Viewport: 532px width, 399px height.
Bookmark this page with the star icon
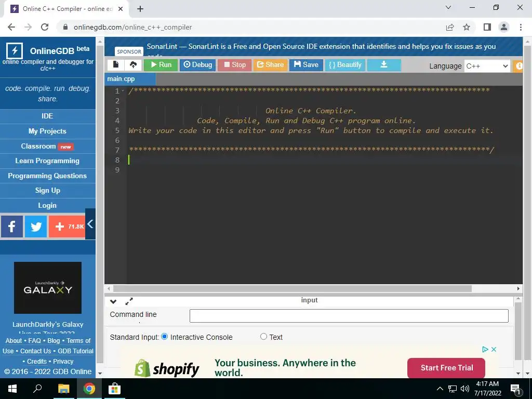point(467,27)
